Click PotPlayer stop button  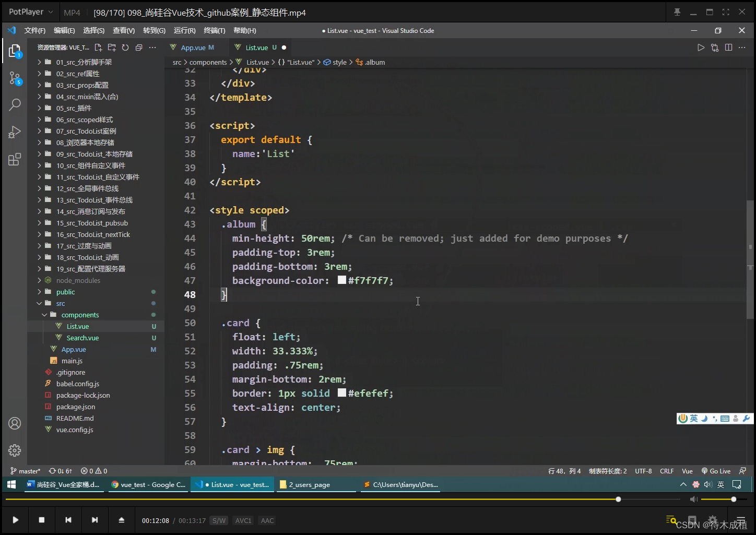pyautogui.click(x=42, y=520)
